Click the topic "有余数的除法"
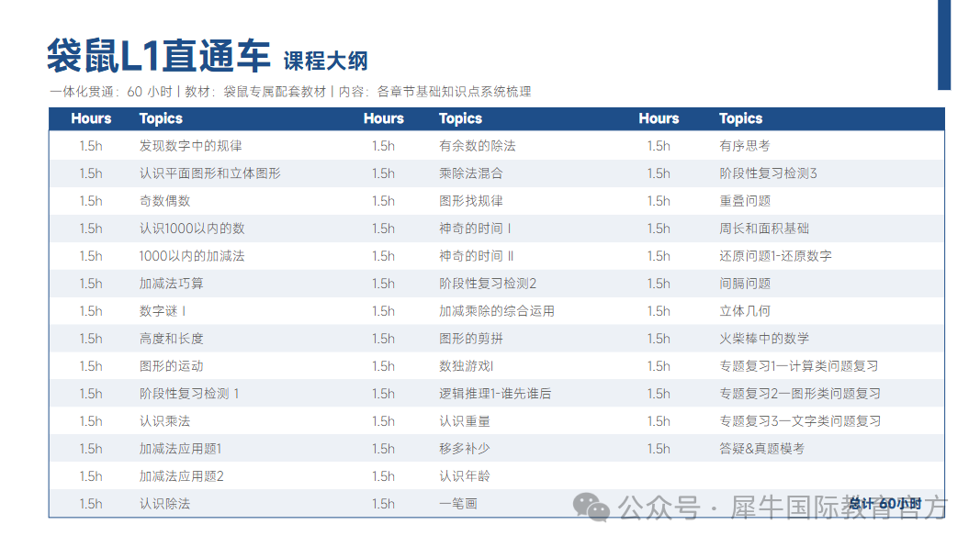The height and width of the screenshot is (547, 980). click(478, 146)
